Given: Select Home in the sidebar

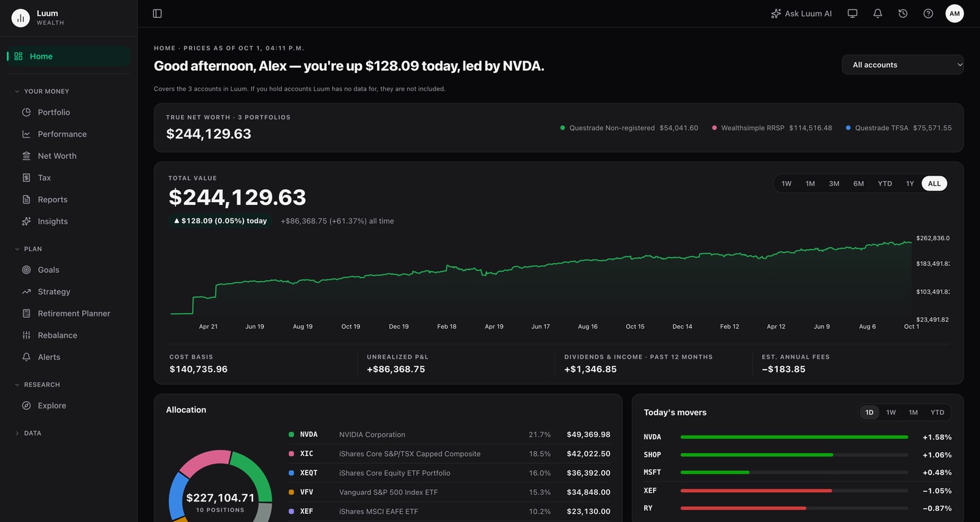Looking at the screenshot, I should pos(69,56).
